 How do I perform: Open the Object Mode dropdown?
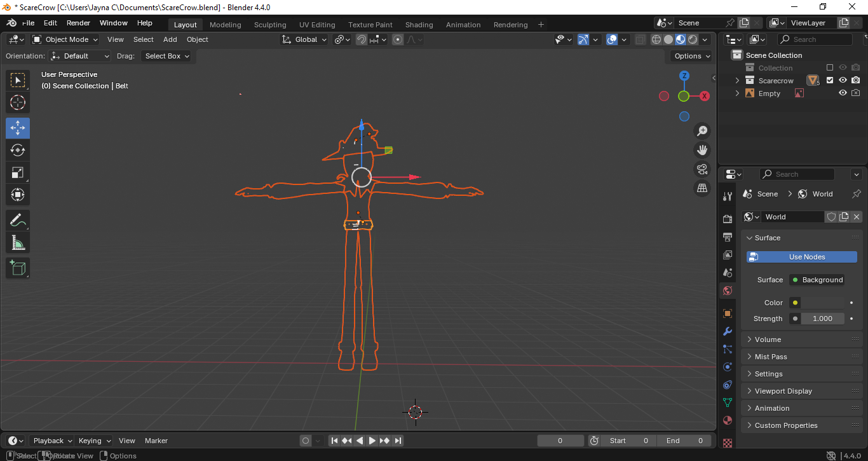tap(65, 39)
